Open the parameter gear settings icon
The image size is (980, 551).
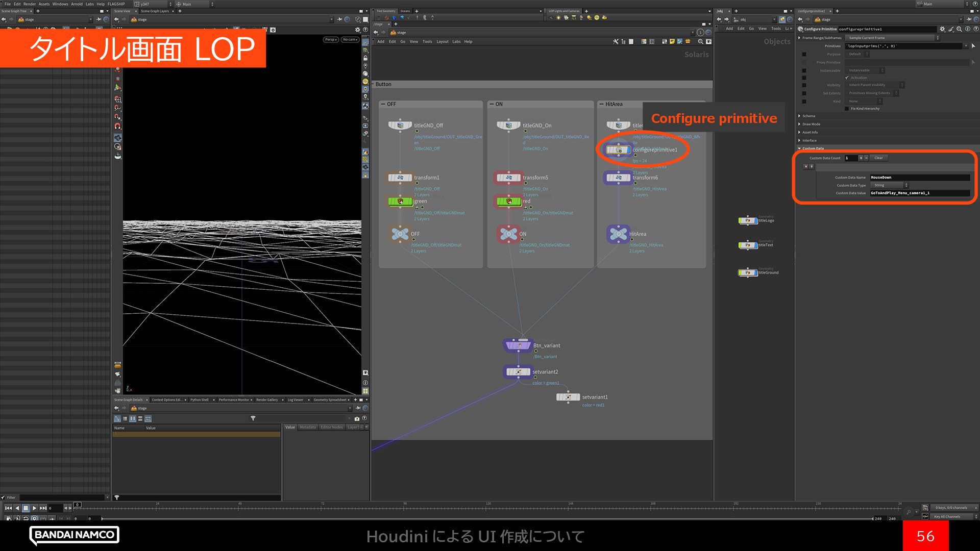pyautogui.click(x=942, y=29)
